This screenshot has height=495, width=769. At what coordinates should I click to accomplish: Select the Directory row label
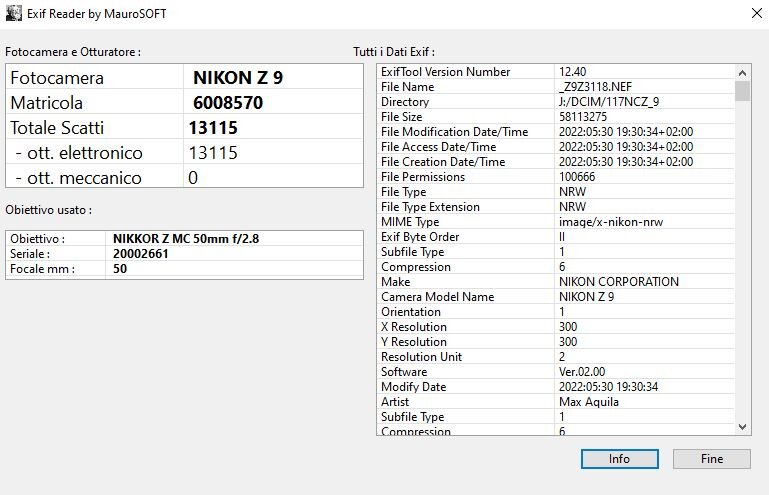(405, 102)
